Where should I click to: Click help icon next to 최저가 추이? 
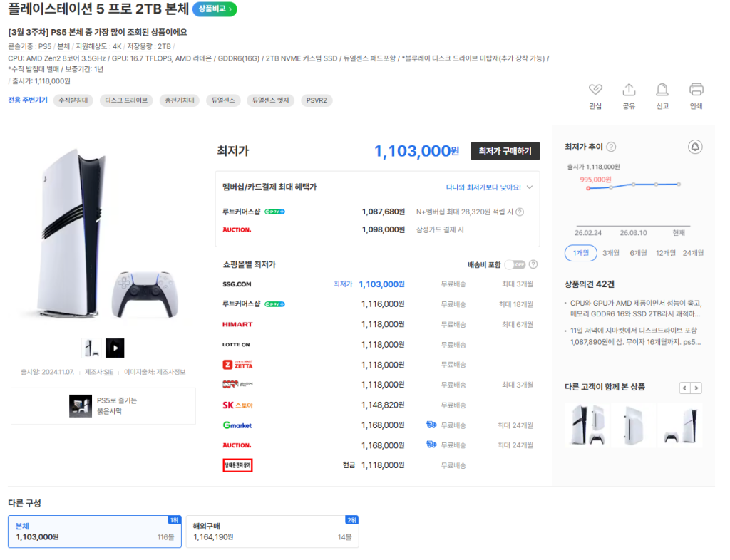tap(611, 147)
